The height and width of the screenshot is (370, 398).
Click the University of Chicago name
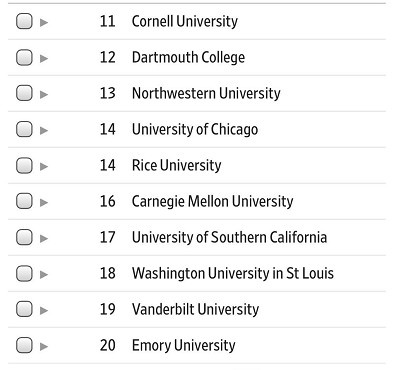click(195, 130)
